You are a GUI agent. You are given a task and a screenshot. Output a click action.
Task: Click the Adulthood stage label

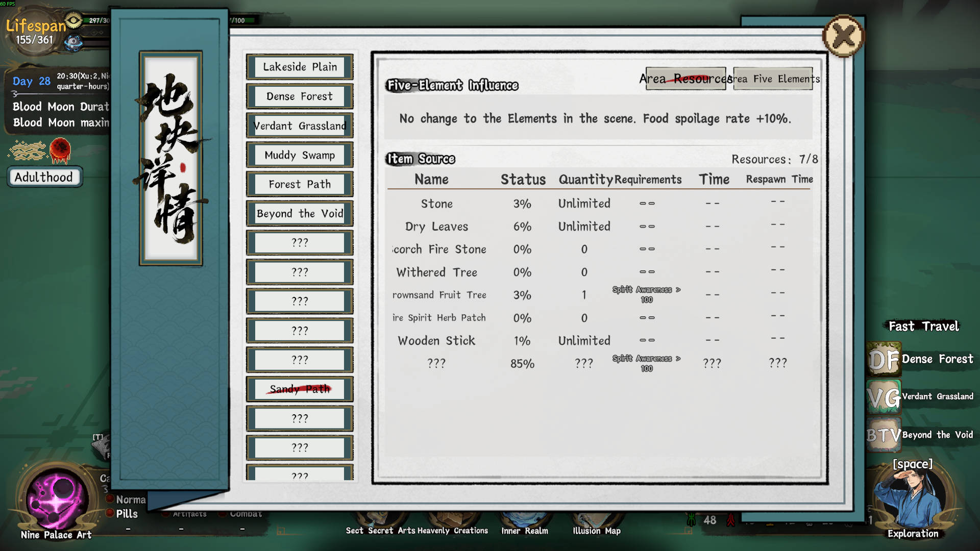(44, 177)
